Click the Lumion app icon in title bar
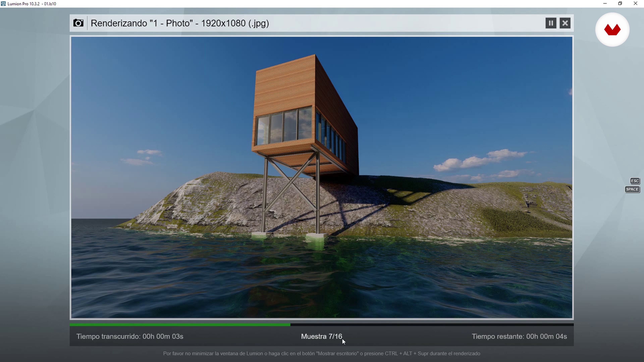The width and height of the screenshot is (644, 362). click(3, 4)
